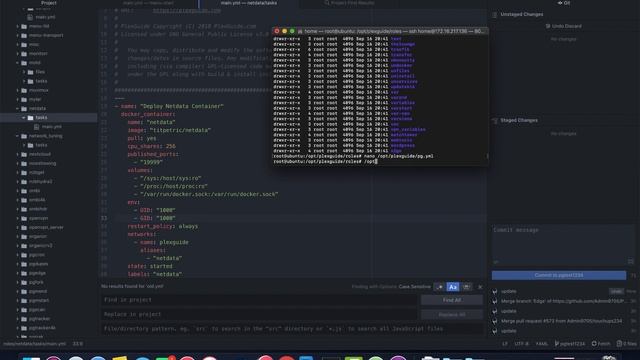Click the line 'image: "titpetric/netdata"'
The image size is (640, 360).
tap(169, 130)
